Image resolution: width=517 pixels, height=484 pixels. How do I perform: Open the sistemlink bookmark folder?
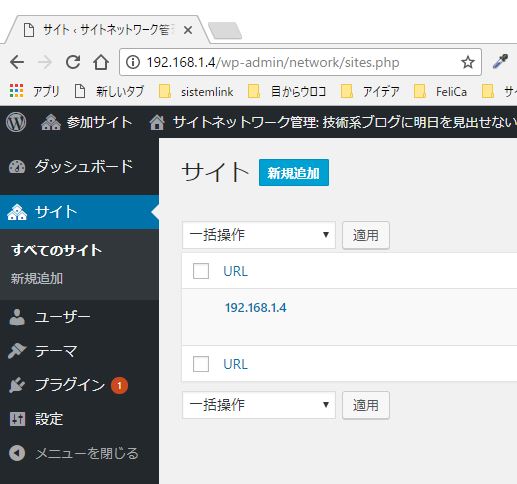pos(196,91)
